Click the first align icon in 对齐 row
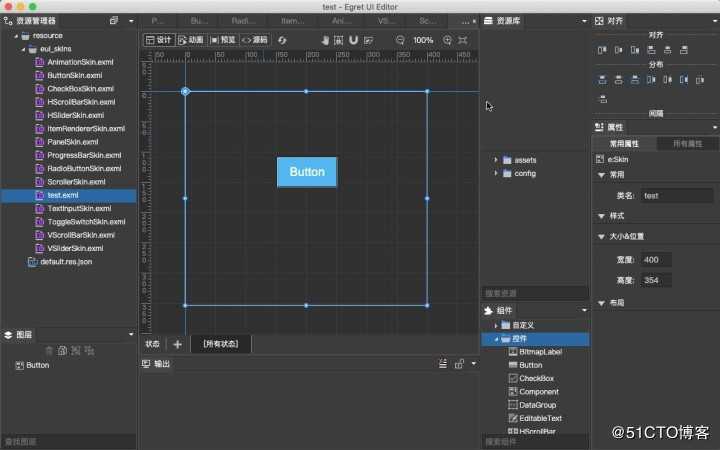Viewport: 720px width, 450px height. click(x=602, y=50)
